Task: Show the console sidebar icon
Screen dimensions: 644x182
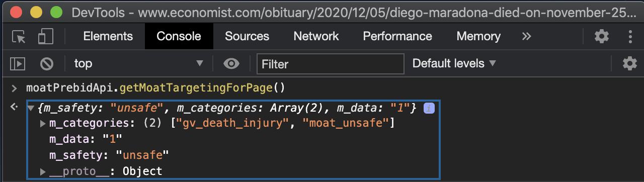Action: (18, 63)
